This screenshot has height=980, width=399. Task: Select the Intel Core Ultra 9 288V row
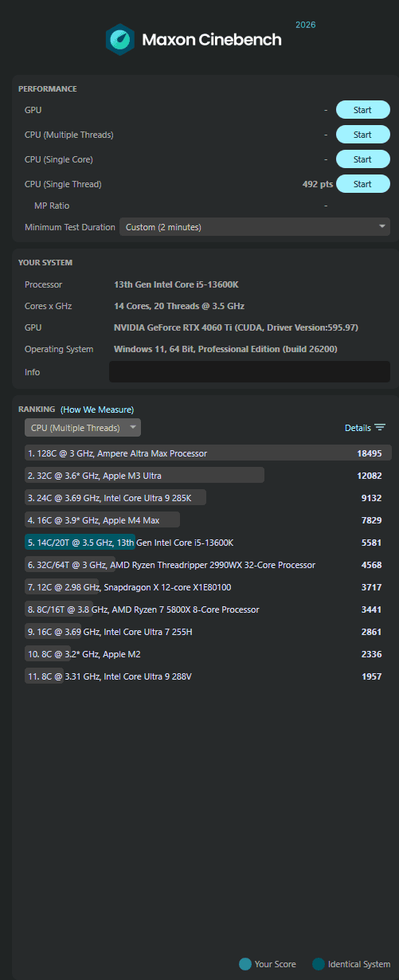(207, 676)
